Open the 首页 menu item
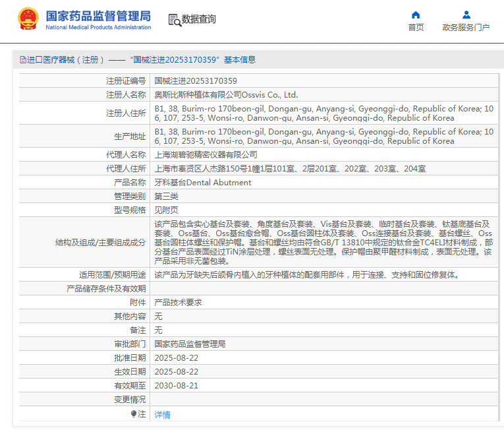504x430 pixels. [x=416, y=28]
